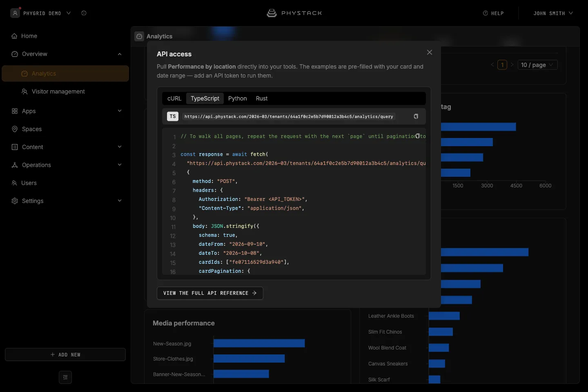588x392 pixels.
Task: Click the ADD NEW button
Action: 65,354
